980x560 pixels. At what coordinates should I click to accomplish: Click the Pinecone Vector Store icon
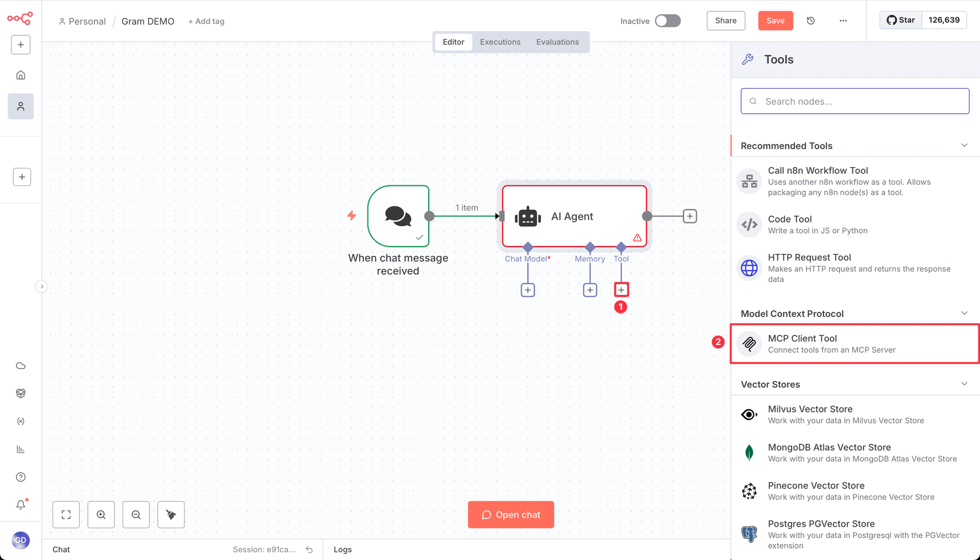click(x=749, y=491)
